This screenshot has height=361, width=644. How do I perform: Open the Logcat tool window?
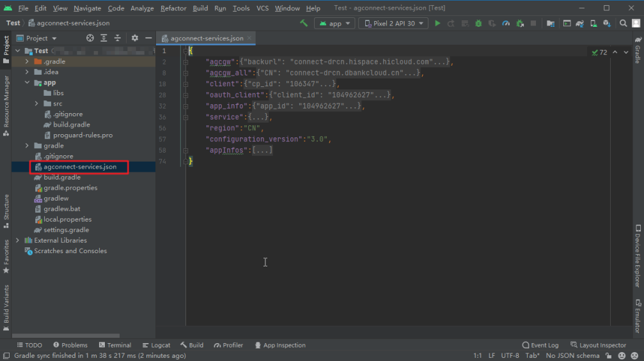coord(156,345)
